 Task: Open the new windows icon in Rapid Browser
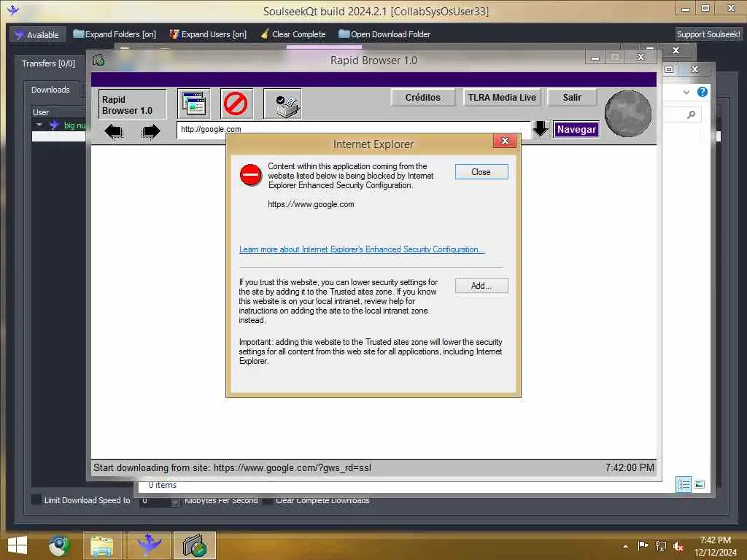(193, 104)
